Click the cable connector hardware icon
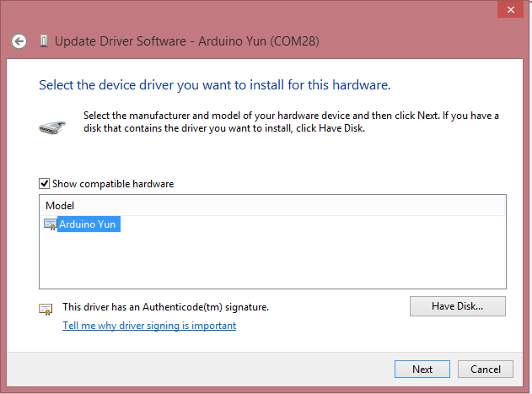532x394 pixels. (51, 127)
